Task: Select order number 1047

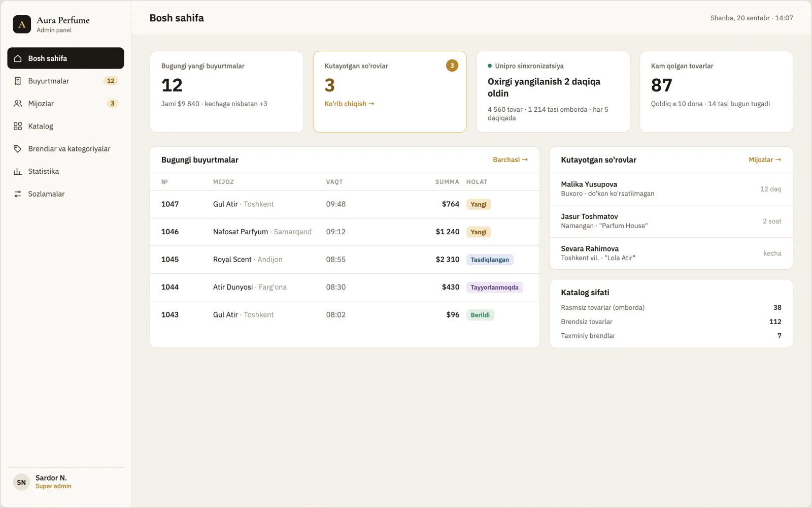Action: tap(345, 204)
